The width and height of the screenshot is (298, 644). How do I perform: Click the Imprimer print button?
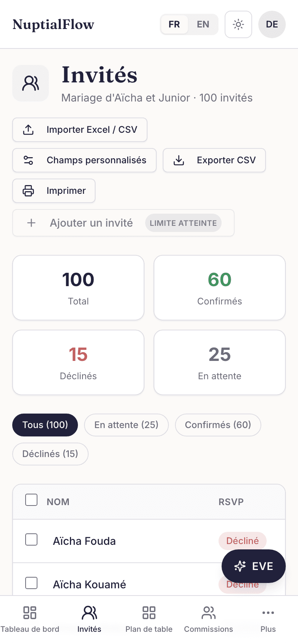click(54, 191)
